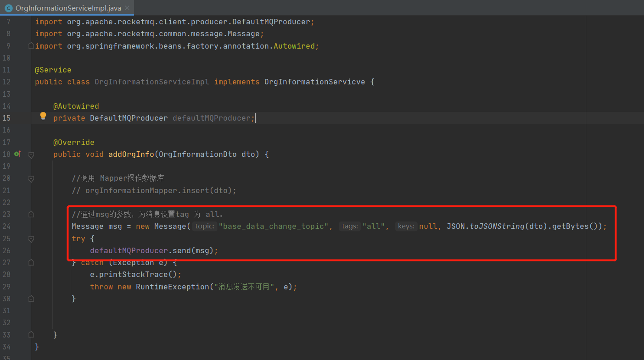Fold the comment block starting at line 20
Screen dimensions: 644x360
[31, 178]
